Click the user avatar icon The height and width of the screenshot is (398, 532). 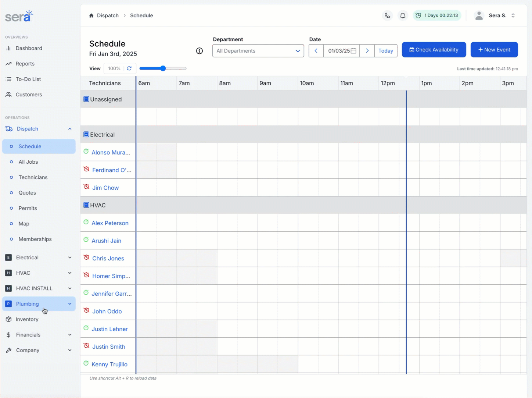click(479, 15)
